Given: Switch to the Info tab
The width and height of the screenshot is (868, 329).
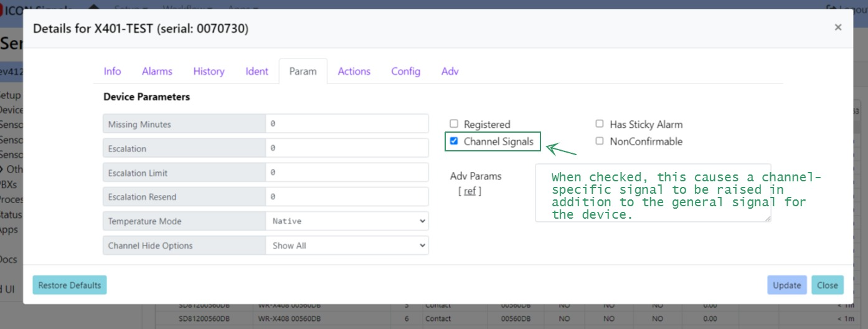Looking at the screenshot, I should [x=112, y=71].
